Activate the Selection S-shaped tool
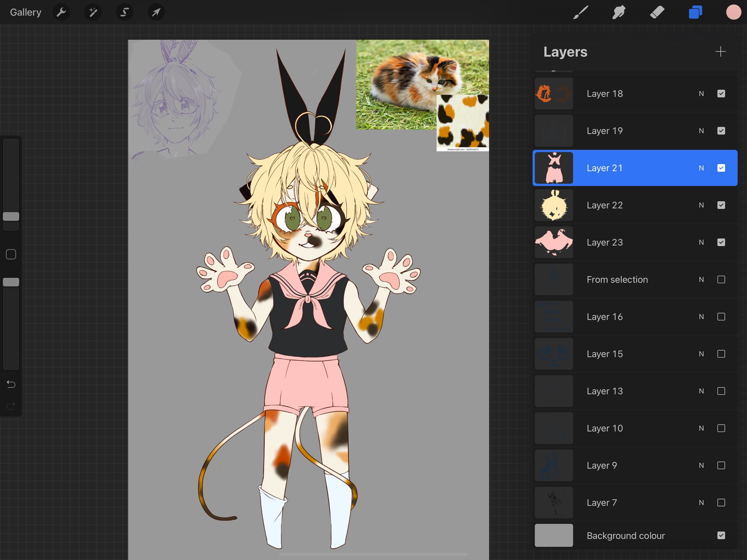747x560 pixels. point(124,12)
